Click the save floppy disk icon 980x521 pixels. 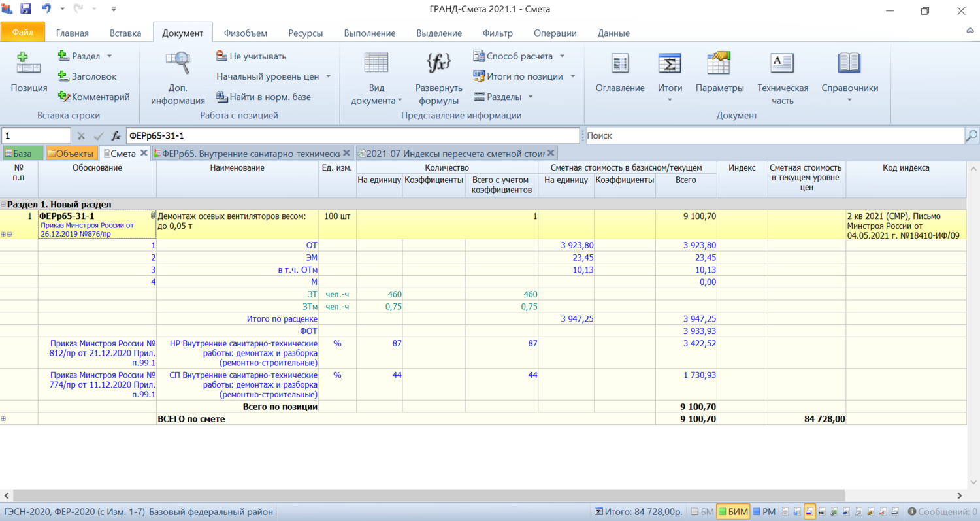point(25,10)
